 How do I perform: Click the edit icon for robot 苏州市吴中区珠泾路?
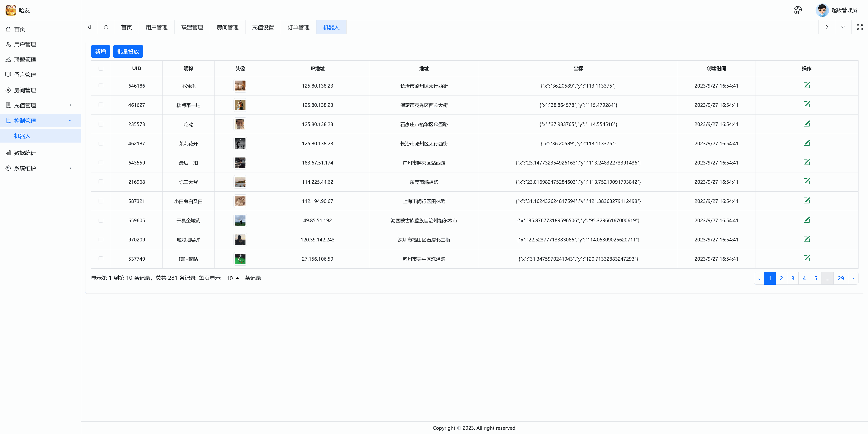coord(806,258)
